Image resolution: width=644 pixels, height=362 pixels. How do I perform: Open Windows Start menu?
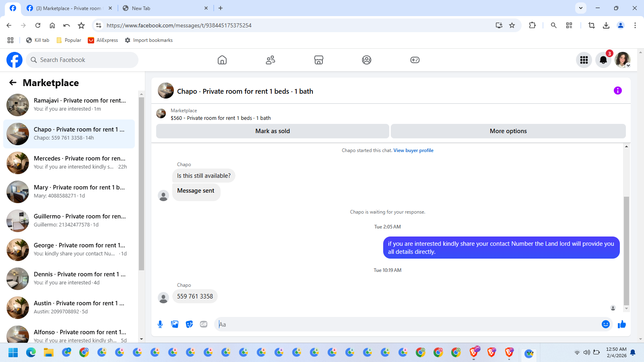[13, 353]
